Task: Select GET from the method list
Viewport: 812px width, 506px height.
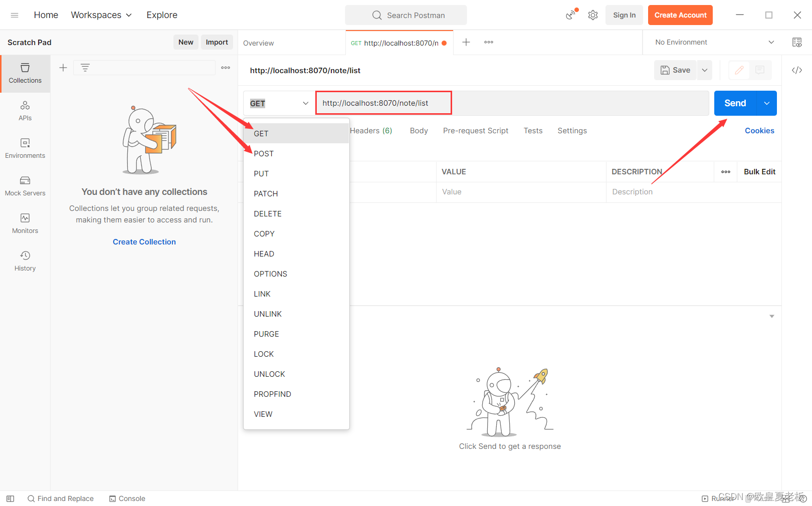Action: [x=296, y=133]
